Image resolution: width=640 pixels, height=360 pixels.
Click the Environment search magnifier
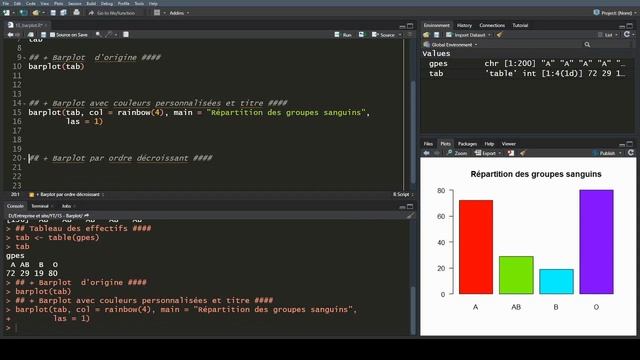point(587,44)
